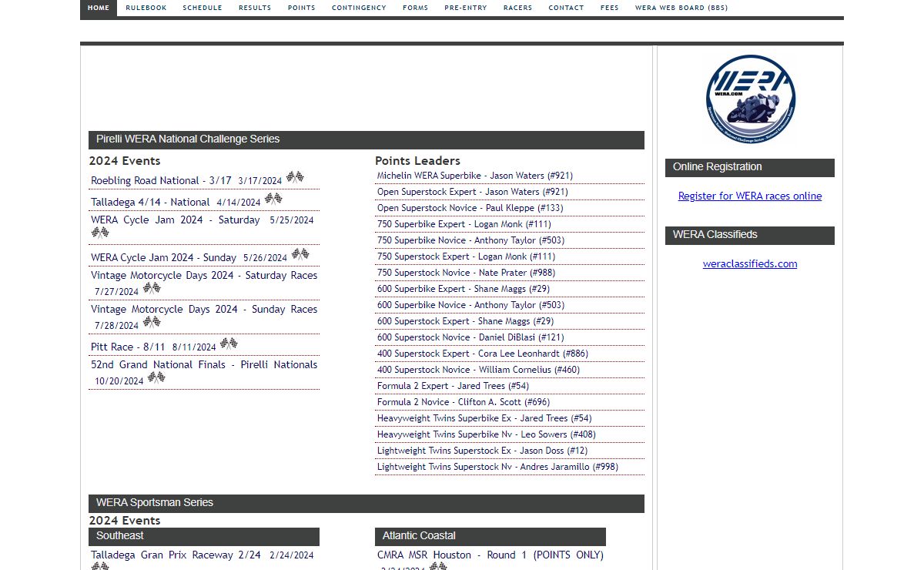Open the Fees menu item
Viewport: 924px width, 570px height.
(609, 8)
